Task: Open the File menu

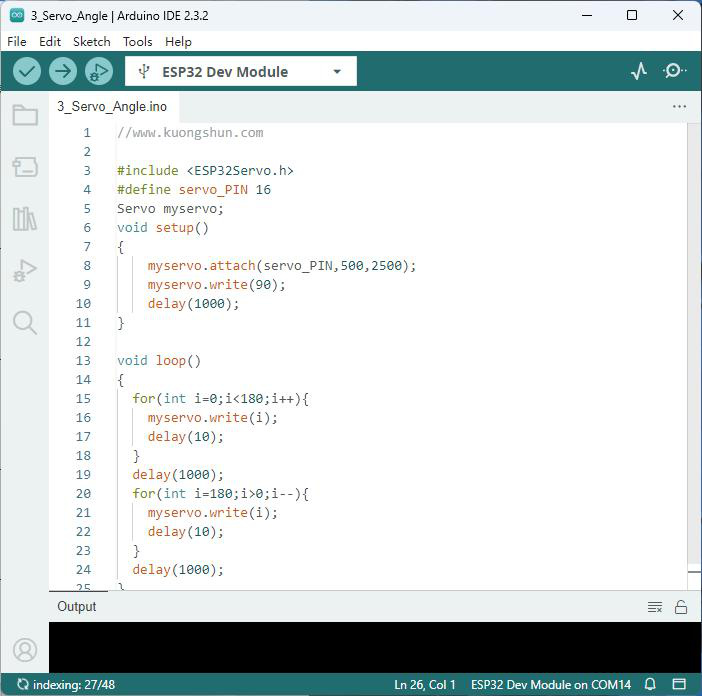Action: pos(17,42)
